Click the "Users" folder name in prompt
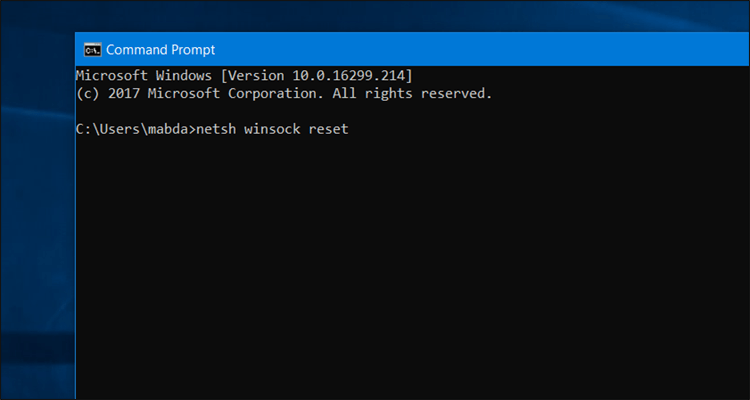 pyautogui.click(x=117, y=130)
